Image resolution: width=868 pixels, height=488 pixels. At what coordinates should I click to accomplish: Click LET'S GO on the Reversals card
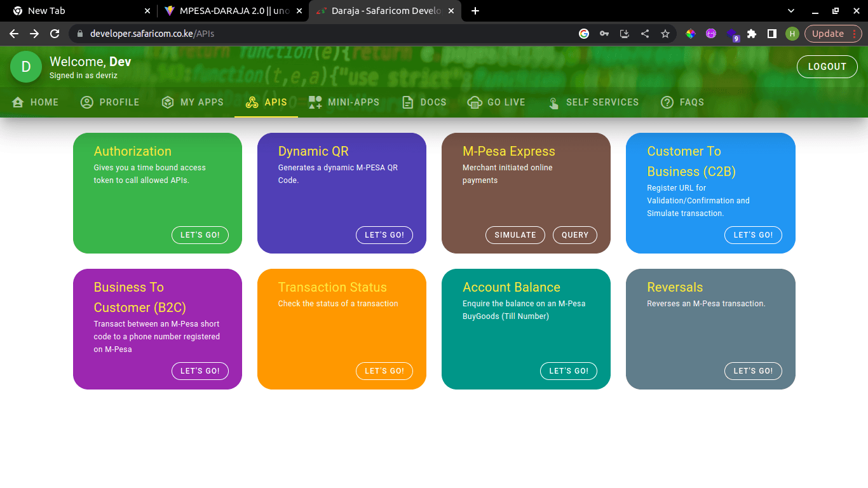(753, 371)
